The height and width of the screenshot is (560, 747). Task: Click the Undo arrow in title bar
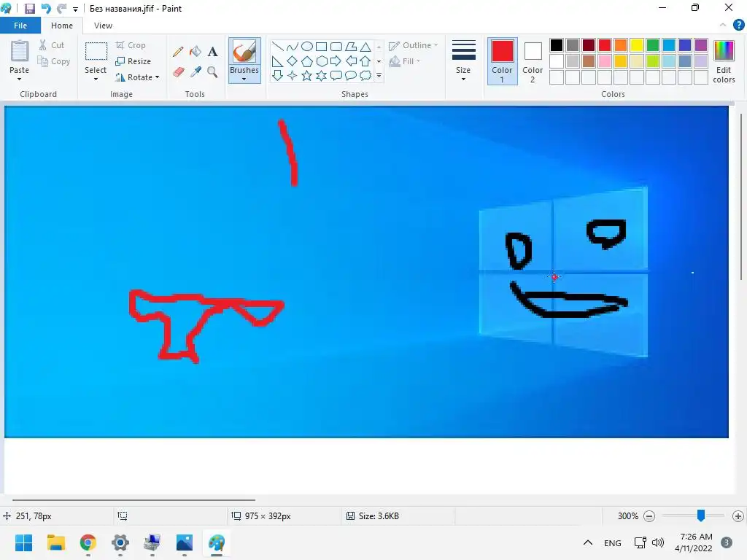coord(46,9)
